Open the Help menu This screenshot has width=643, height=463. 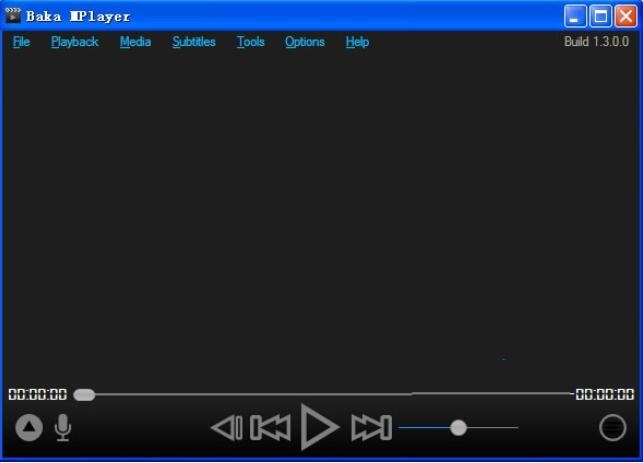pos(357,42)
